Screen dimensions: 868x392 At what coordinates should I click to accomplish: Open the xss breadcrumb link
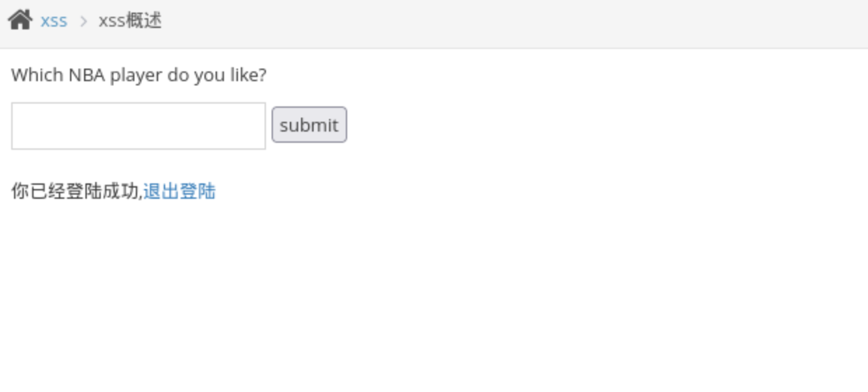click(x=54, y=21)
